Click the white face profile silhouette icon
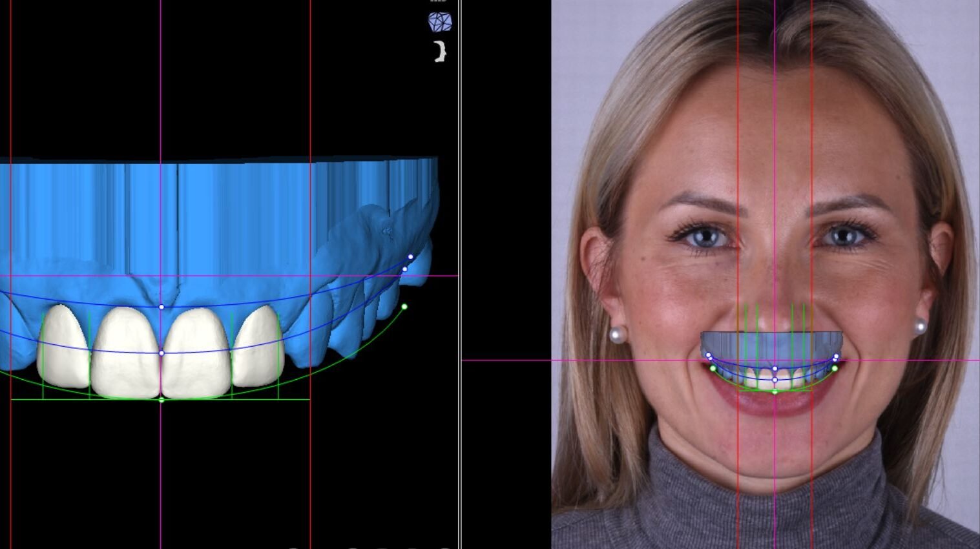Screen dimensions: 980x549 440,52
